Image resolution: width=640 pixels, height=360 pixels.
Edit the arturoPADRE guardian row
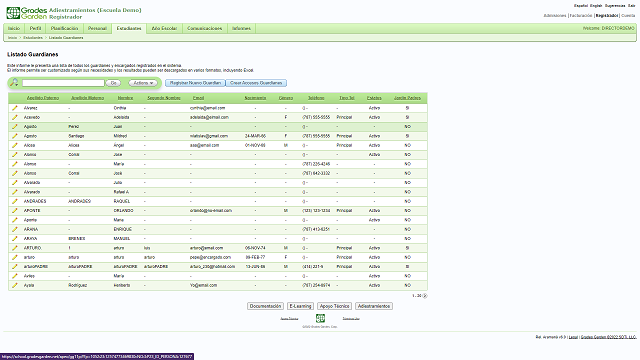tap(15, 267)
